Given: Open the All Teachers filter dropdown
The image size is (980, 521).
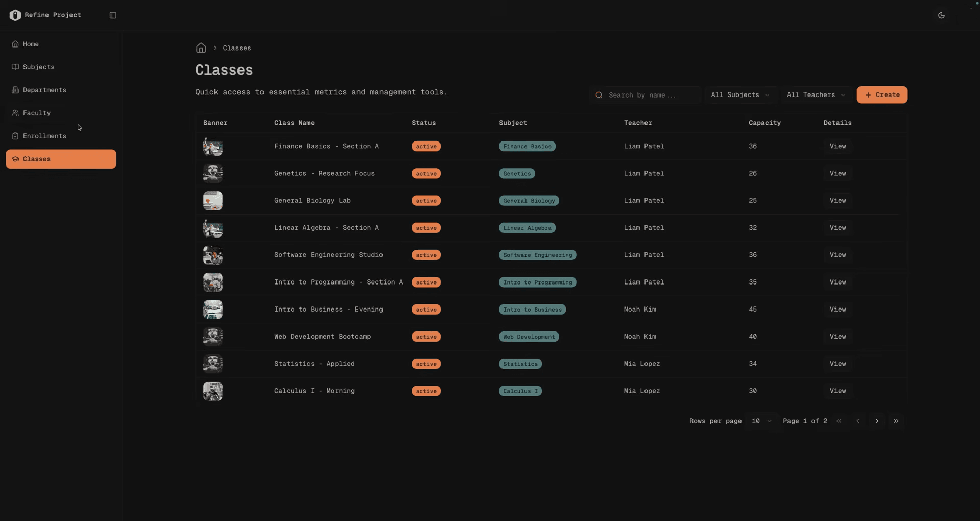Looking at the screenshot, I should coord(816,94).
